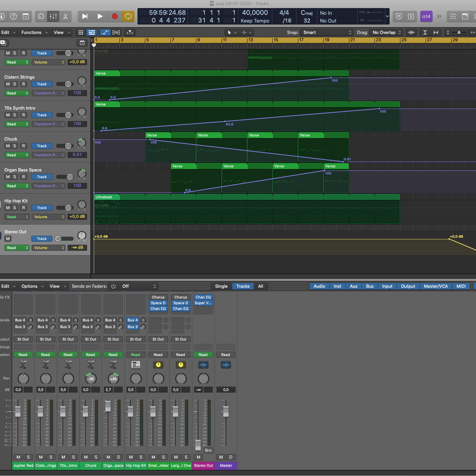Image resolution: width=476 pixels, height=476 pixels.
Task: Click the Record button in transport
Action: pos(115,17)
